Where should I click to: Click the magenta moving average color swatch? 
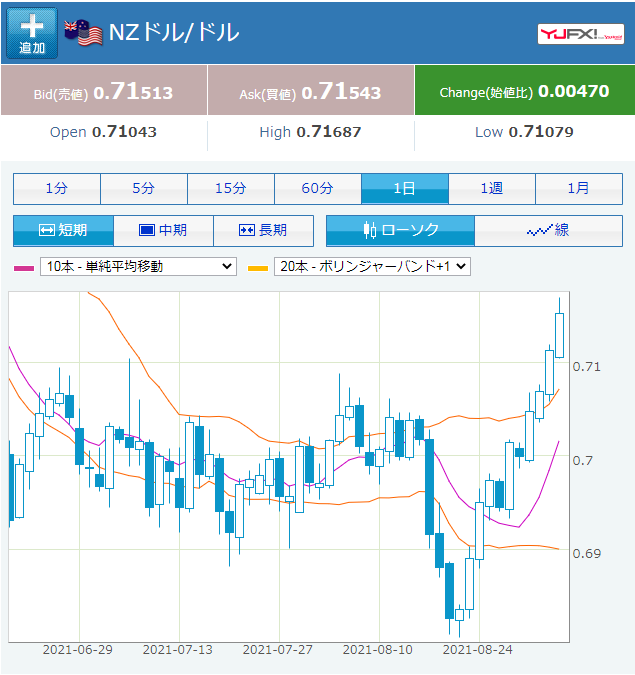24,268
